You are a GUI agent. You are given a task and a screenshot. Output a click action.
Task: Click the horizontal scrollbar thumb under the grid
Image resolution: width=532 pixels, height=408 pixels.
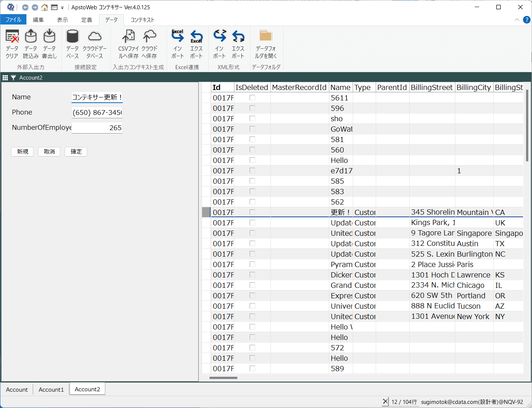pyautogui.click(x=223, y=378)
